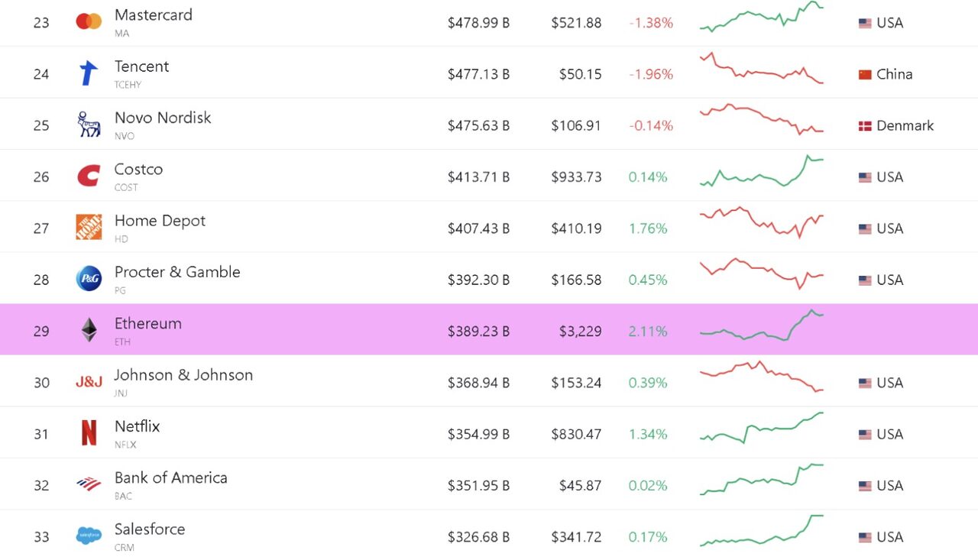Select Tencent market cap $477.13 B
Image resolution: width=978 pixels, height=560 pixels.
pyautogui.click(x=478, y=75)
